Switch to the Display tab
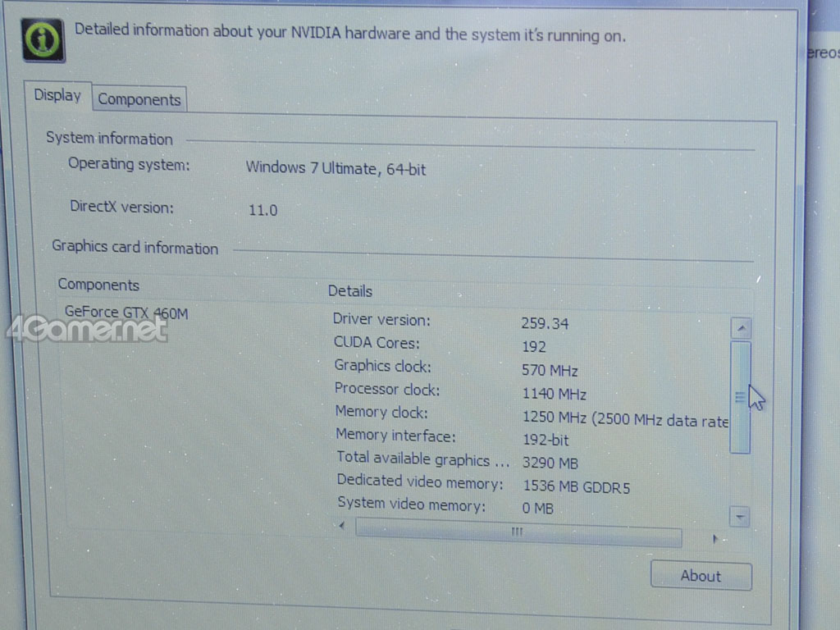 click(x=57, y=96)
